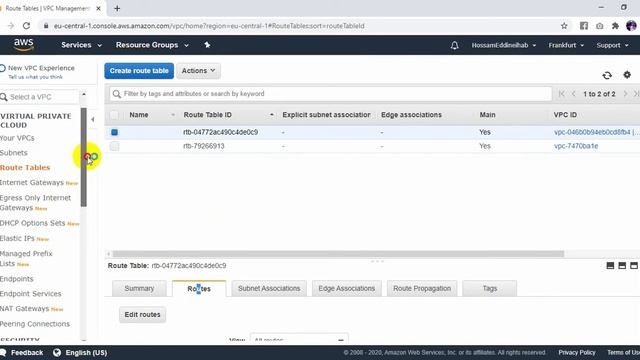This screenshot has height=360, width=640.
Task: Toggle select-all checkbox in table header
Action: [x=115, y=115]
